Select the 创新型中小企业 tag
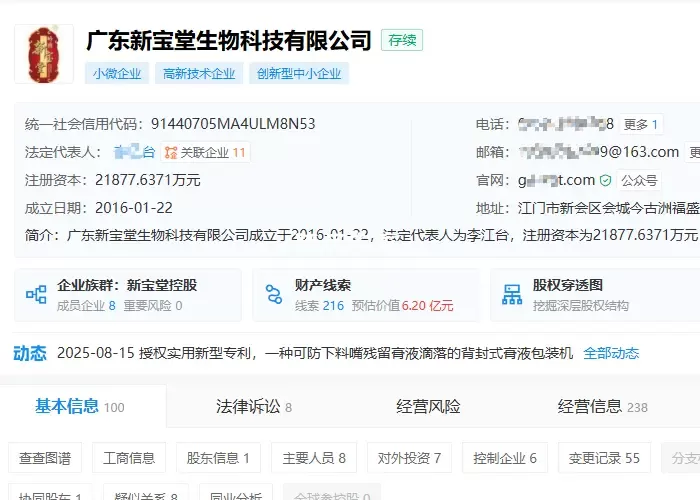The width and height of the screenshot is (700, 500). 299,73
